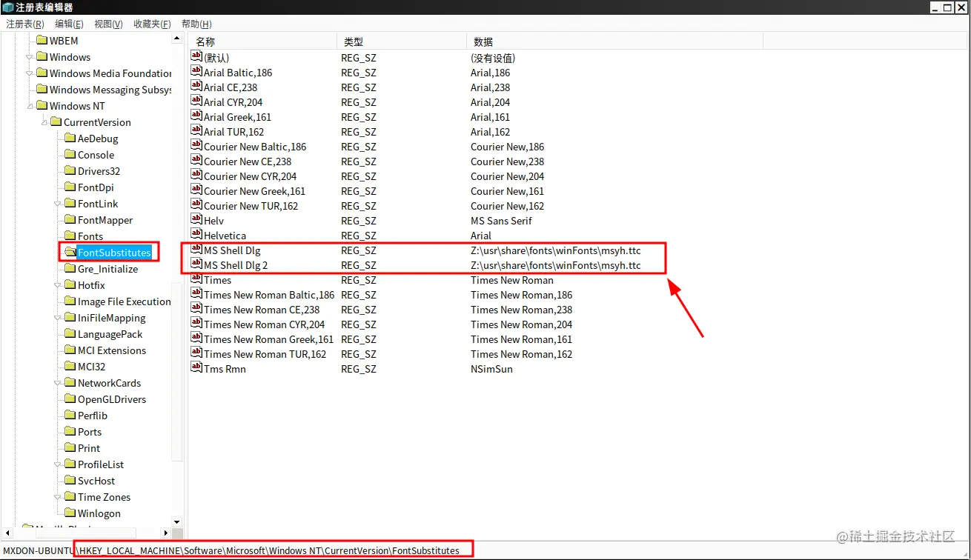Select the FontMapper folder icon
The width and height of the screenshot is (971, 560).
[70, 220]
